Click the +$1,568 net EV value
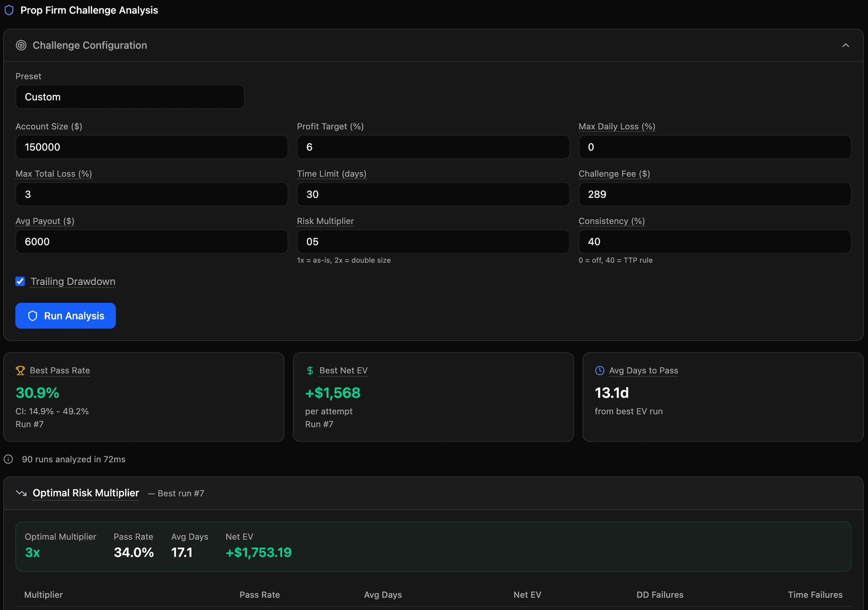The image size is (868, 610). point(333,393)
